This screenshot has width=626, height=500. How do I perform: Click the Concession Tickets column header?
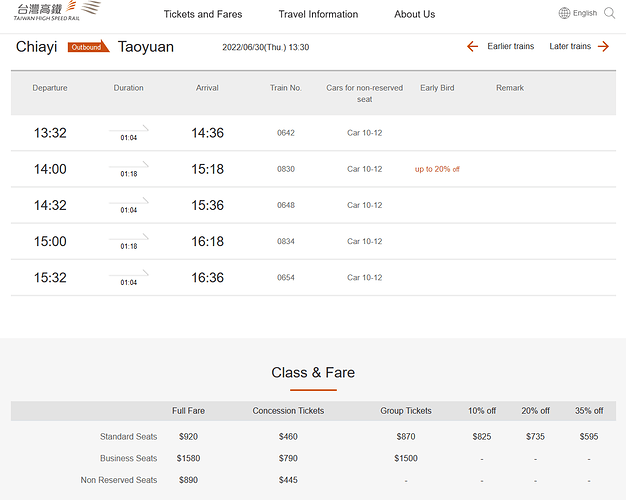coord(288,411)
